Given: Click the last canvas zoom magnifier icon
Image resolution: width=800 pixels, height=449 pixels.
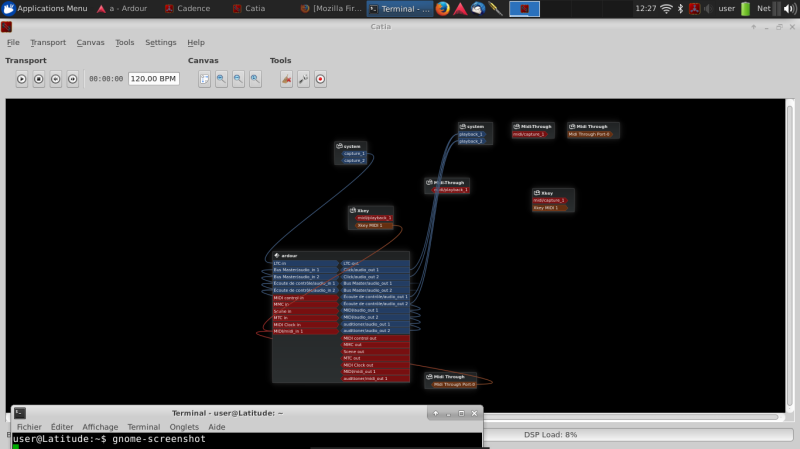Looking at the screenshot, I should pos(255,79).
